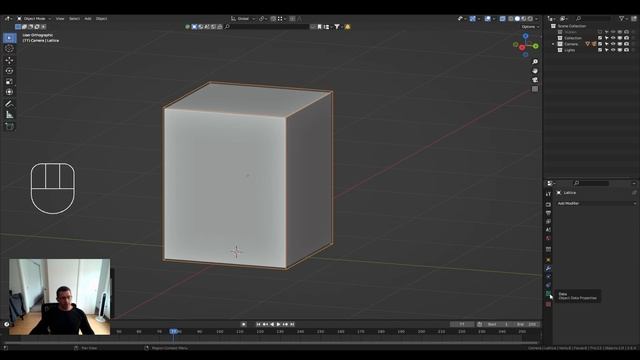Open the Global transform orientation dropdown
Screen dimensions: 640x360
point(243,18)
